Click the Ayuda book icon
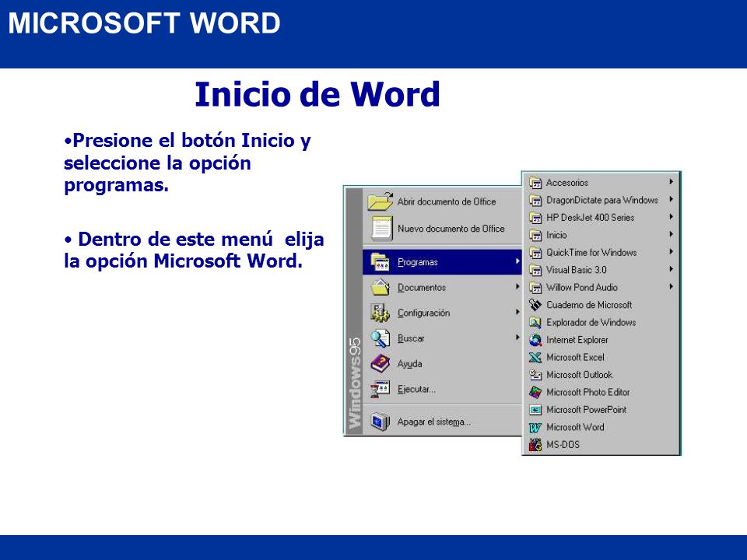Viewport: 747px width, 560px height. pyautogui.click(x=381, y=364)
